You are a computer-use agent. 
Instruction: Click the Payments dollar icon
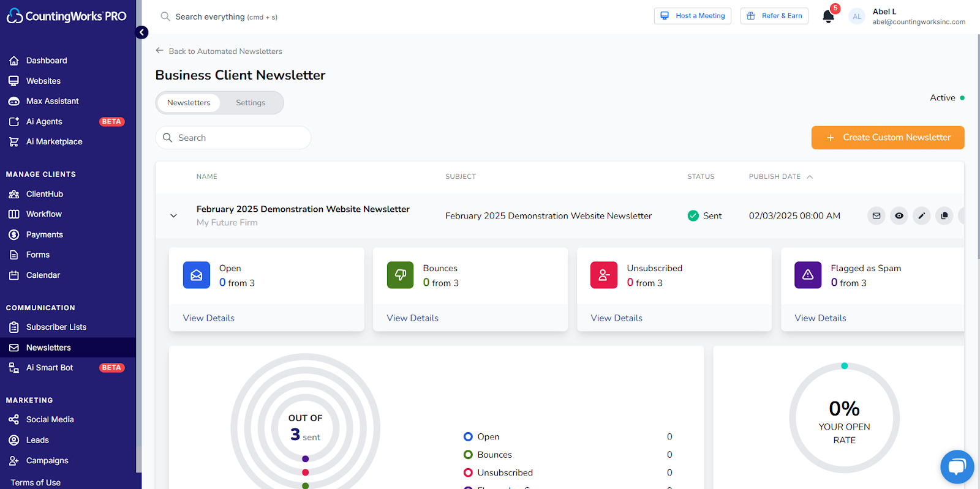pos(14,234)
